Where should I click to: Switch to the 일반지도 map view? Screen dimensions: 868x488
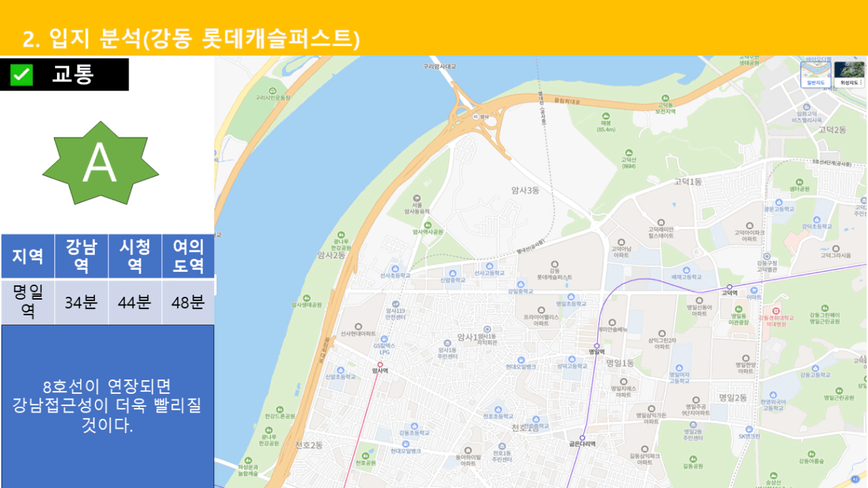tap(815, 74)
